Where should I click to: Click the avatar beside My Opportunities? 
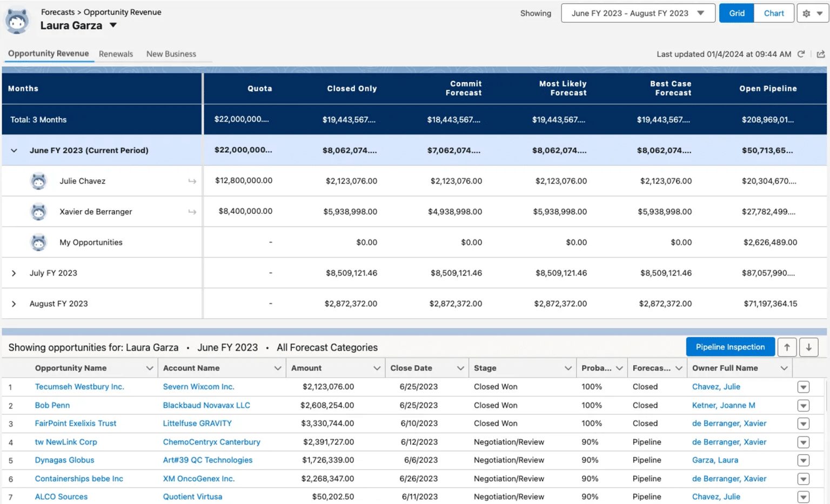point(38,242)
